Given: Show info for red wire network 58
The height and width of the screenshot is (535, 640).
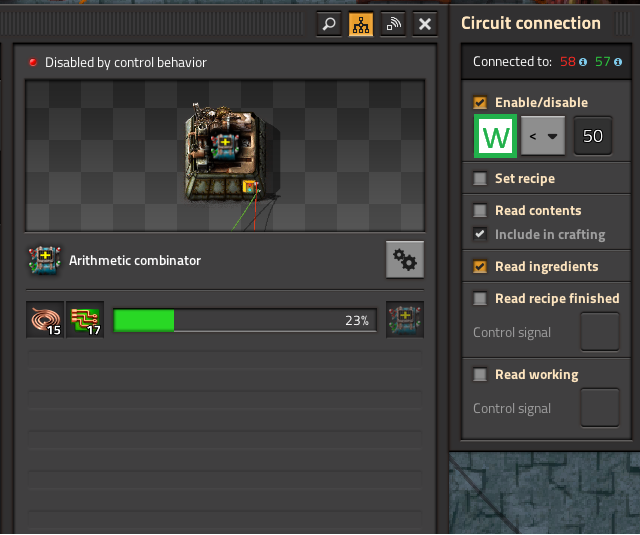Looking at the screenshot, I should click(583, 62).
